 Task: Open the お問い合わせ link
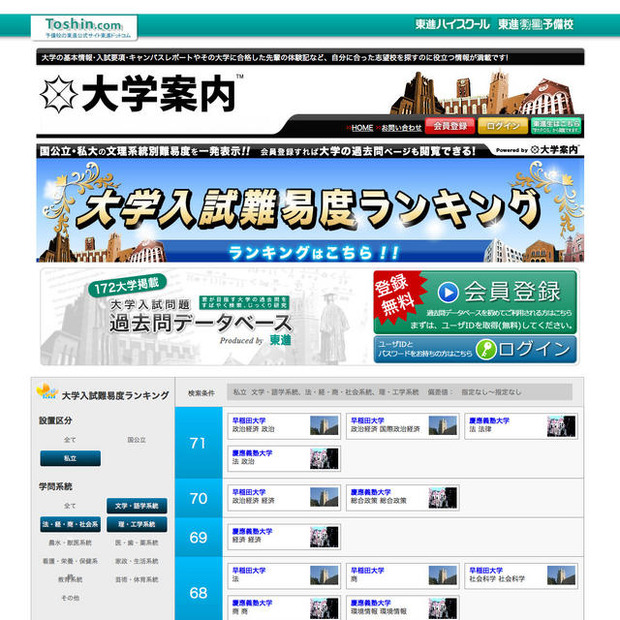(x=401, y=128)
